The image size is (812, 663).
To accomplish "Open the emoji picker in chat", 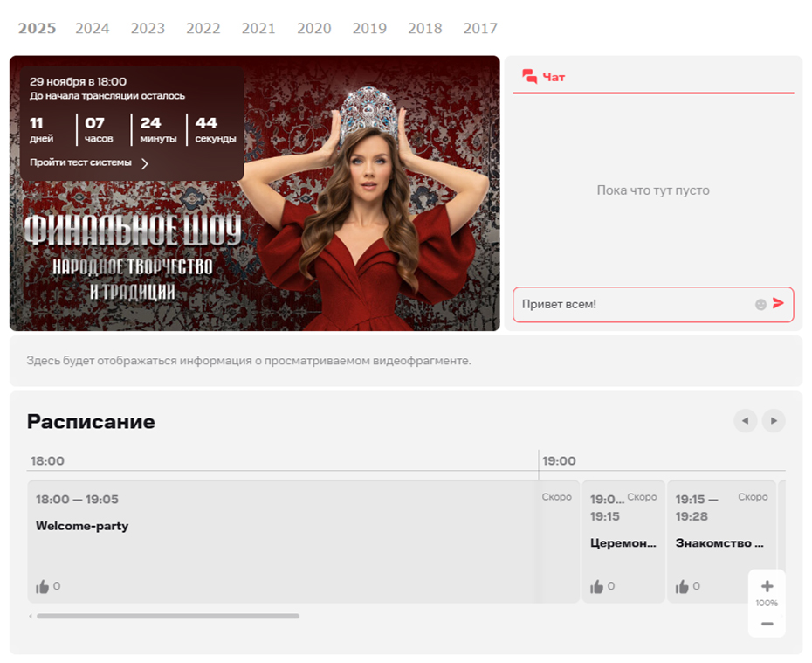I will pyautogui.click(x=760, y=305).
